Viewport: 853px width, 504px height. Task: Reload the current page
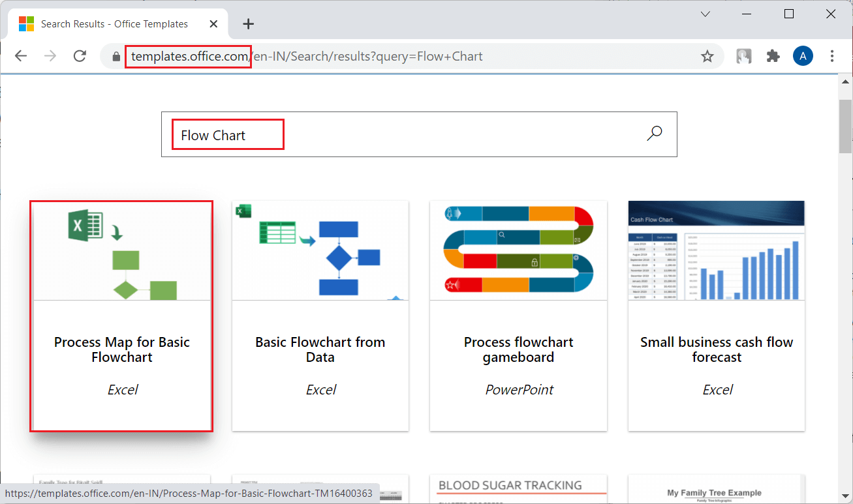click(80, 56)
